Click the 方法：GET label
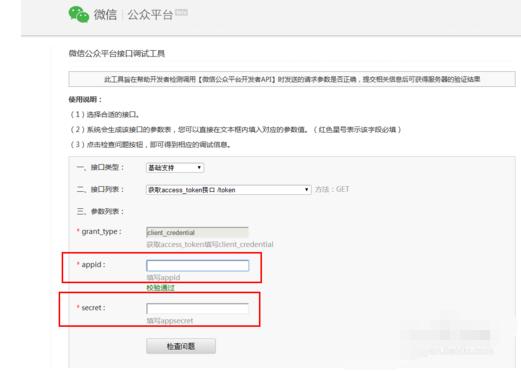The image size is (521, 372). 332,189
